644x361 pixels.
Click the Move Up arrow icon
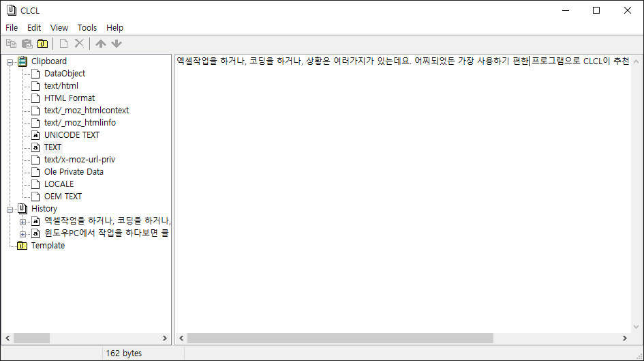point(101,44)
